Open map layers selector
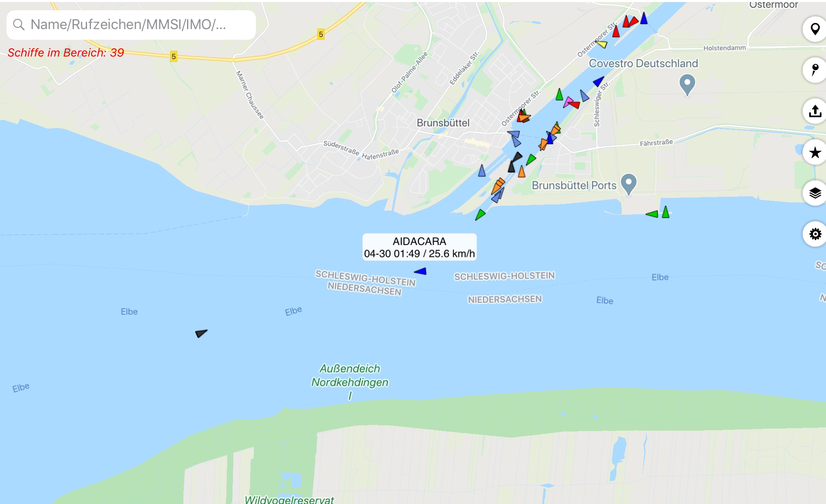The height and width of the screenshot is (504, 826). click(x=815, y=193)
